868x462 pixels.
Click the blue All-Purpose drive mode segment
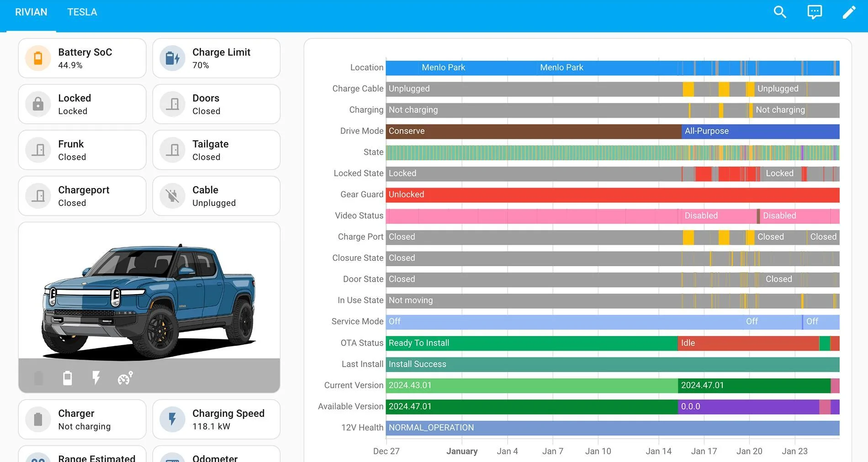[x=761, y=131]
